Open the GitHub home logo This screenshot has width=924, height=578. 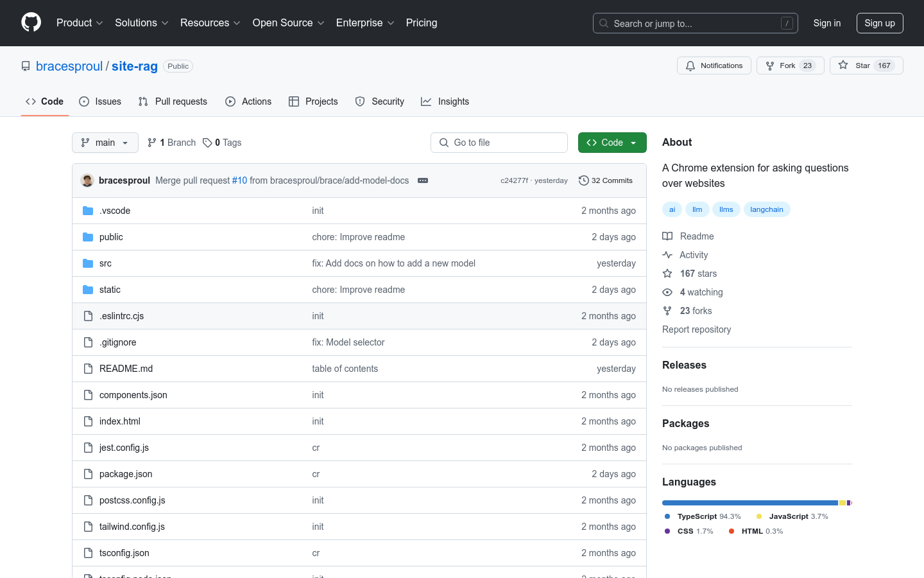click(31, 22)
